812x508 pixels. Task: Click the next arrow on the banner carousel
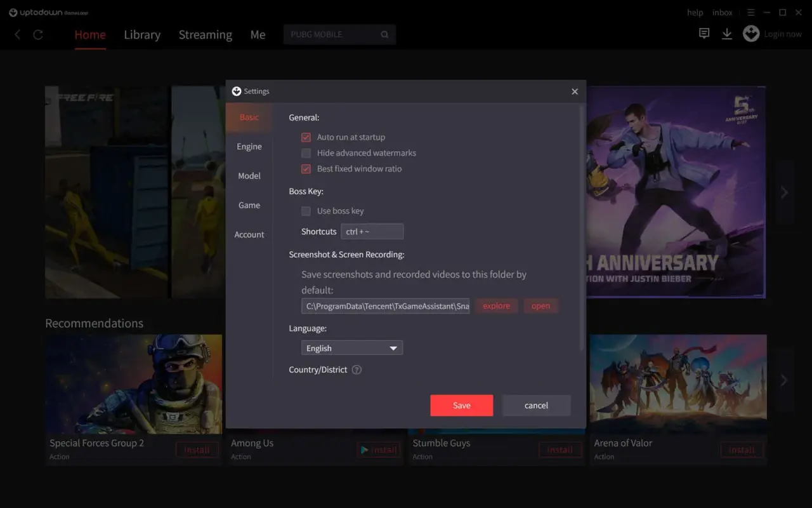[x=784, y=192]
